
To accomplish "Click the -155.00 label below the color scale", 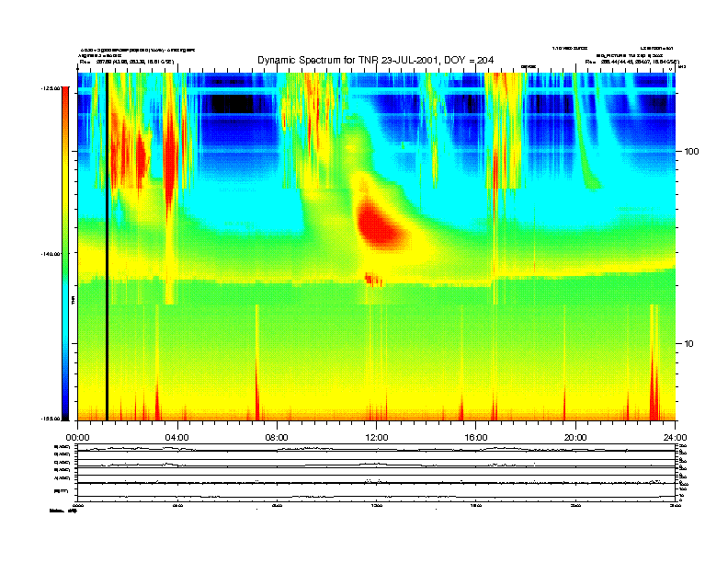I will point(51,419).
